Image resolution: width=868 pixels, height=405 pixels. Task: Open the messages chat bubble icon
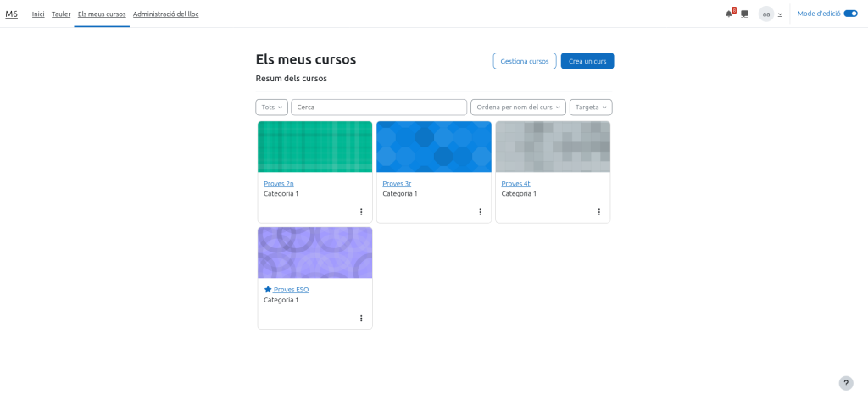tap(744, 14)
